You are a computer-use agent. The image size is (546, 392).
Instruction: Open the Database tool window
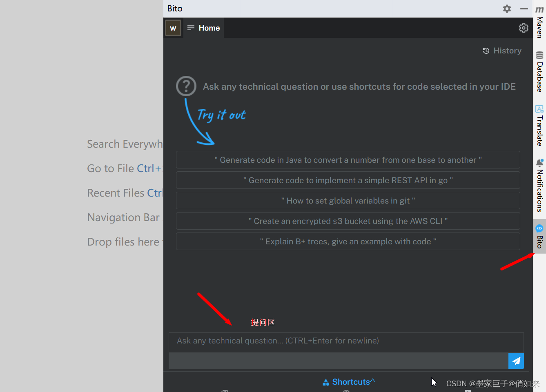click(539, 72)
